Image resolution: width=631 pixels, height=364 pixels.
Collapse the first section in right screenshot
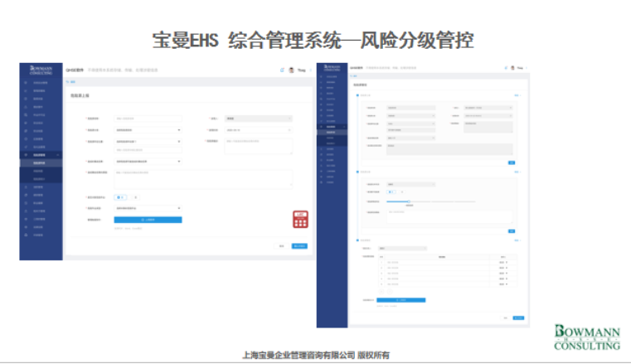pos(517,95)
